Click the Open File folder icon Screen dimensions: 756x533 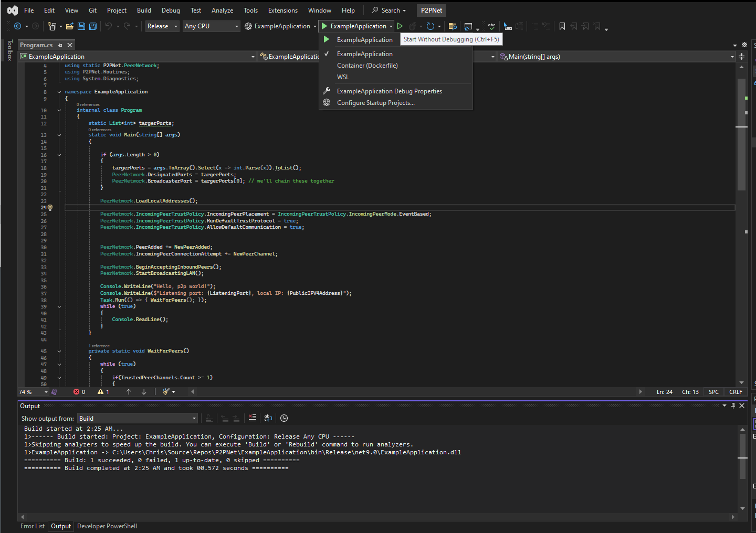[x=69, y=26]
